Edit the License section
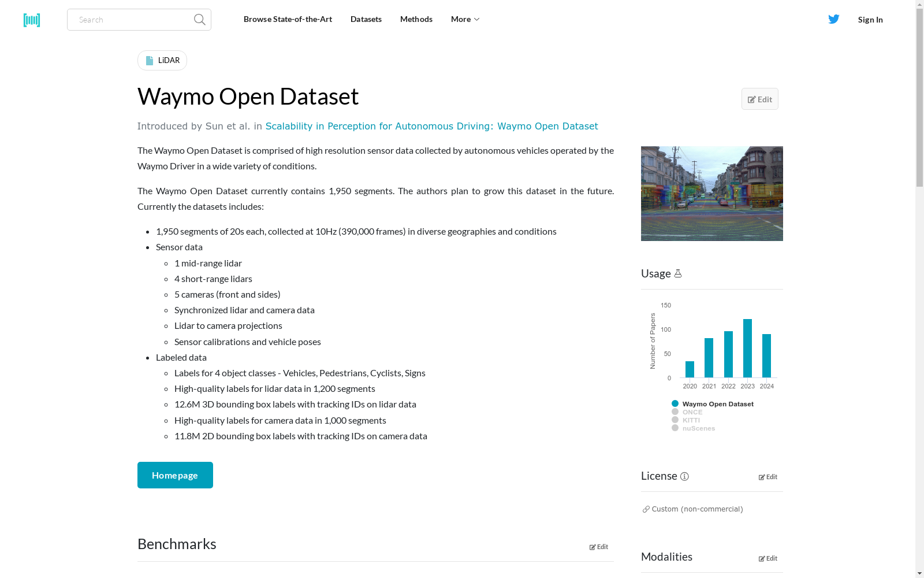Viewport: 924px width, 578px height. 768,477
